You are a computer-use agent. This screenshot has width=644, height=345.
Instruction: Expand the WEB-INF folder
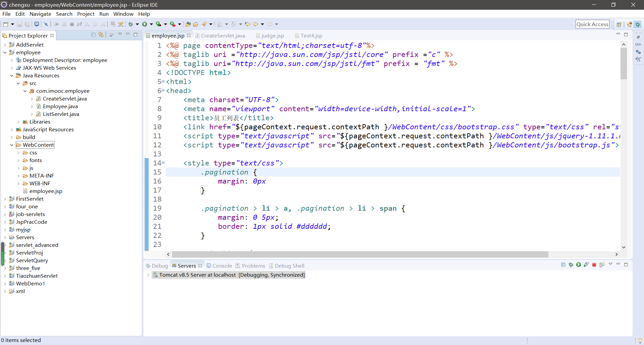(x=18, y=184)
